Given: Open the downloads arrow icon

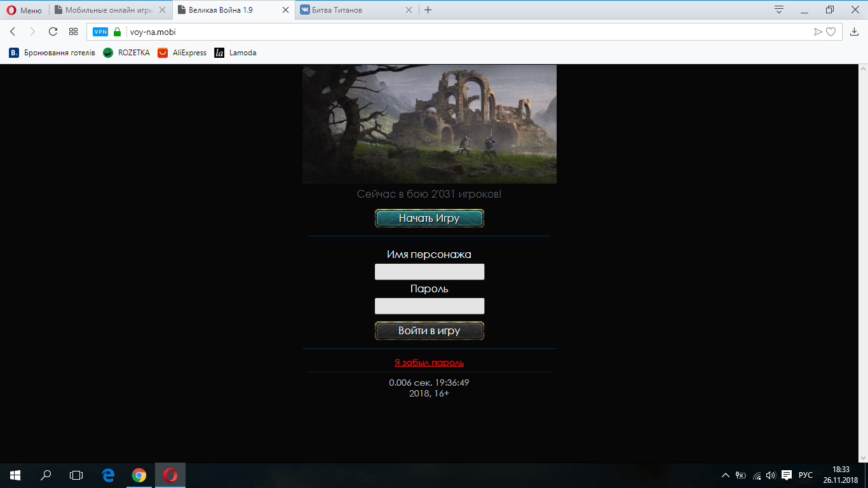Looking at the screenshot, I should [x=854, y=32].
